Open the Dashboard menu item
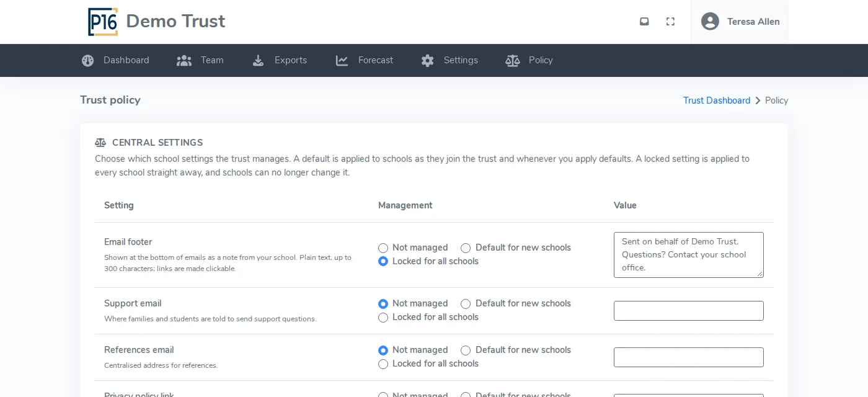This screenshot has height=397, width=868. click(x=115, y=60)
